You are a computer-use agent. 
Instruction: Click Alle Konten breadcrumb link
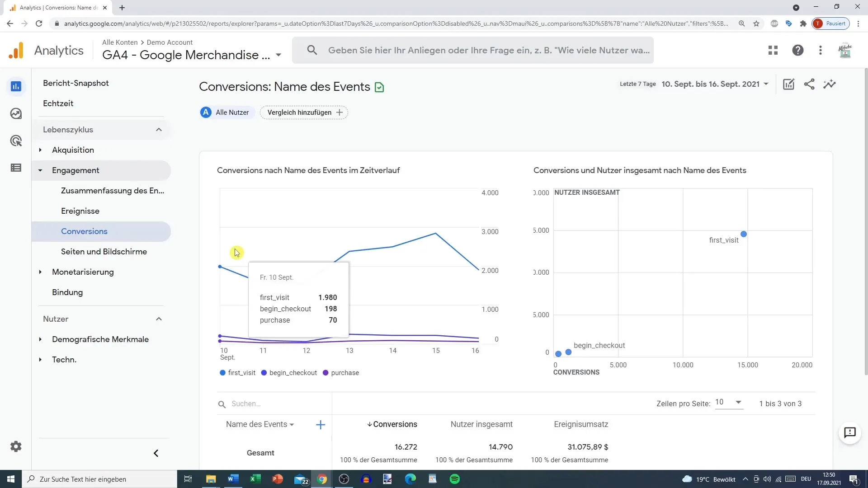tap(120, 42)
